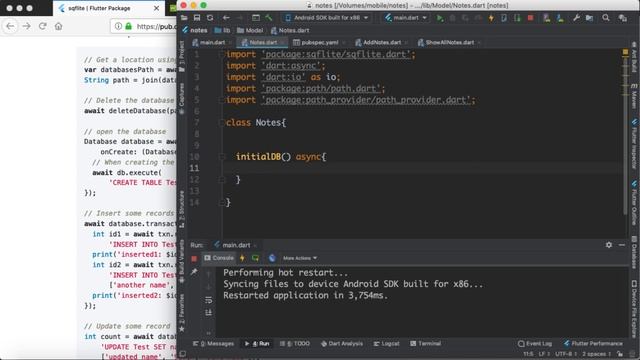Open the Device File Explorer folder toolbar icon
The image size is (640, 360).
[589, 18]
